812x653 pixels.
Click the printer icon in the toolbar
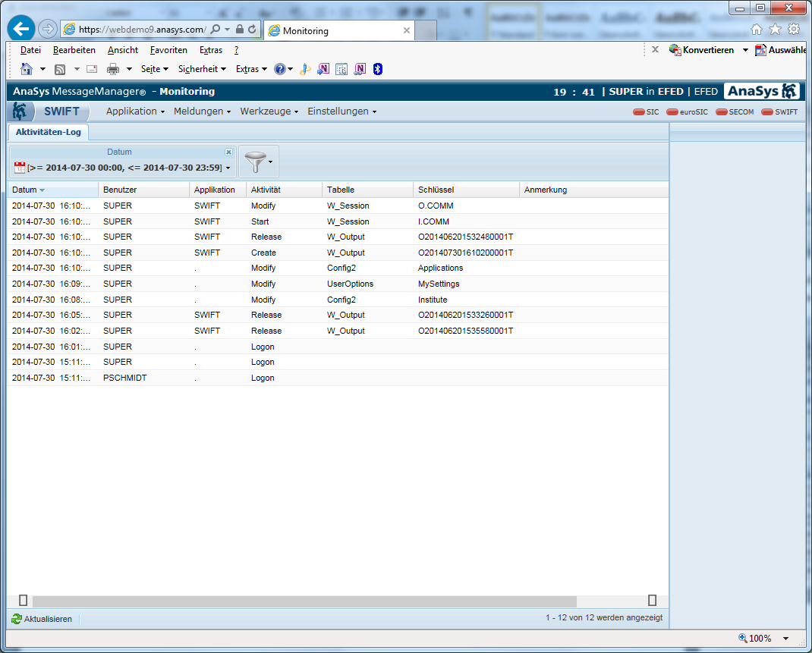pyautogui.click(x=113, y=69)
